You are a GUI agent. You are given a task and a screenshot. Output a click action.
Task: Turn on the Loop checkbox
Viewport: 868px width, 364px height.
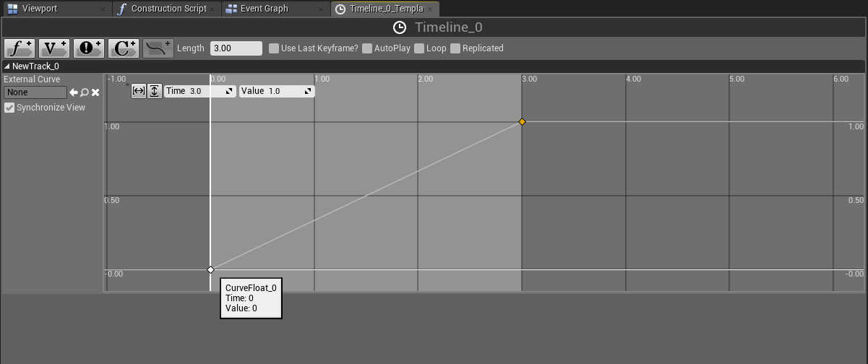click(419, 48)
